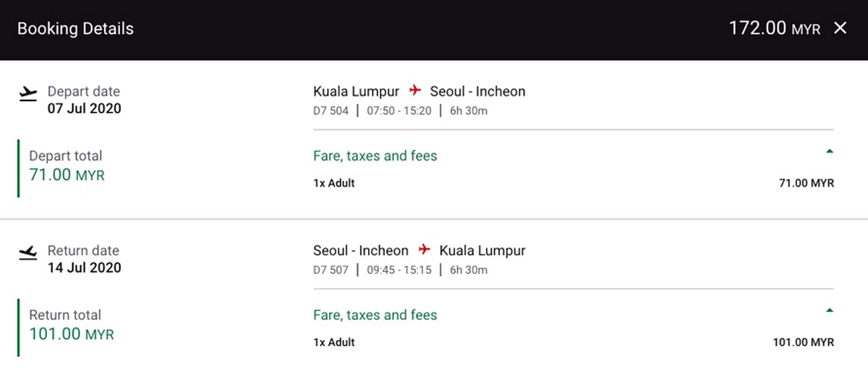Click red plane icon between Kuala Lumpur and Seoul
This screenshot has width=868, height=379.
(x=414, y=91)
